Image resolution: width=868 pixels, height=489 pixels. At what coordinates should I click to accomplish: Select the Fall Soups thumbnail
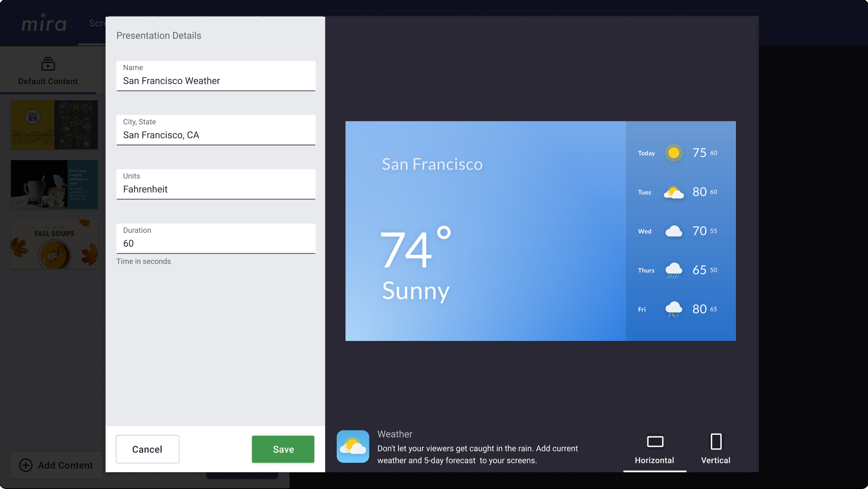click(x=54, y=244)
